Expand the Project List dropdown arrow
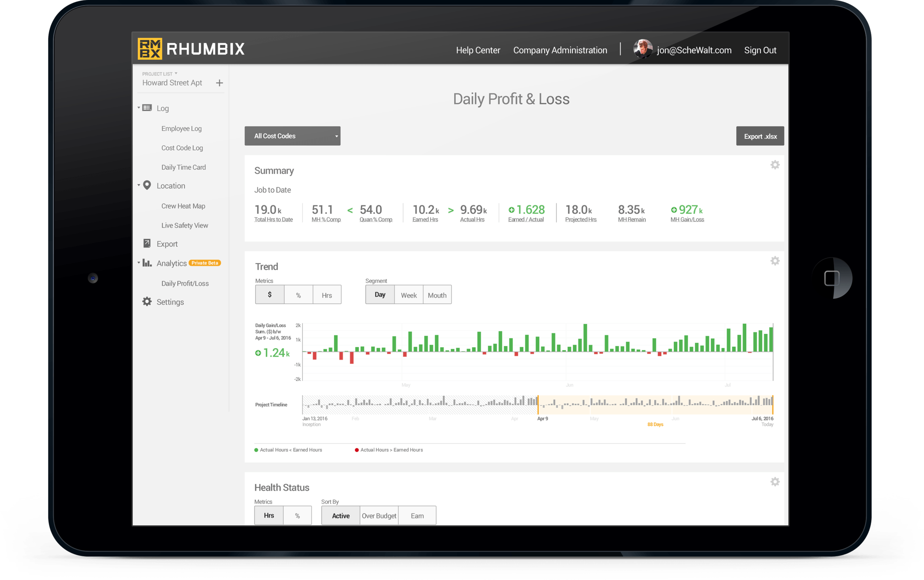Screen dimensions: 924x580 (176, 73)
